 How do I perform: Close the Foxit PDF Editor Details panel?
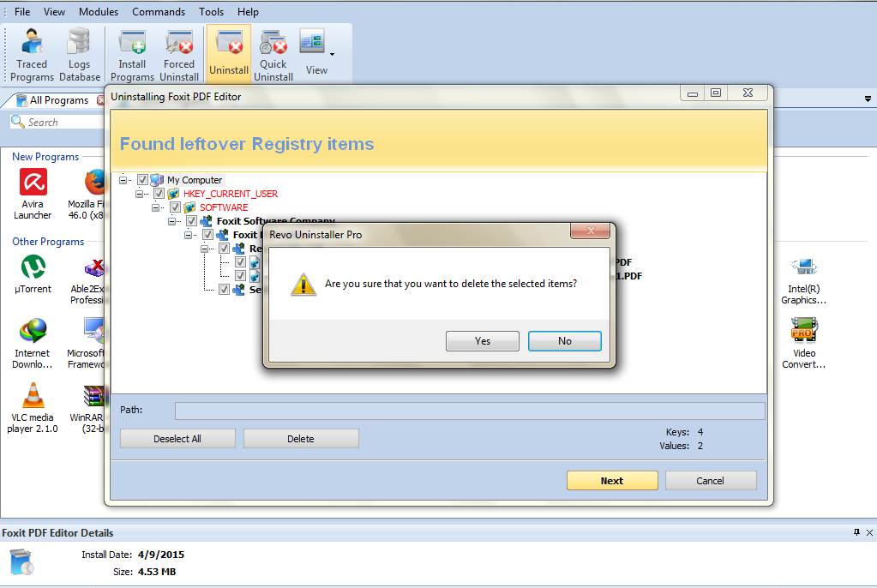coord(870,532)
